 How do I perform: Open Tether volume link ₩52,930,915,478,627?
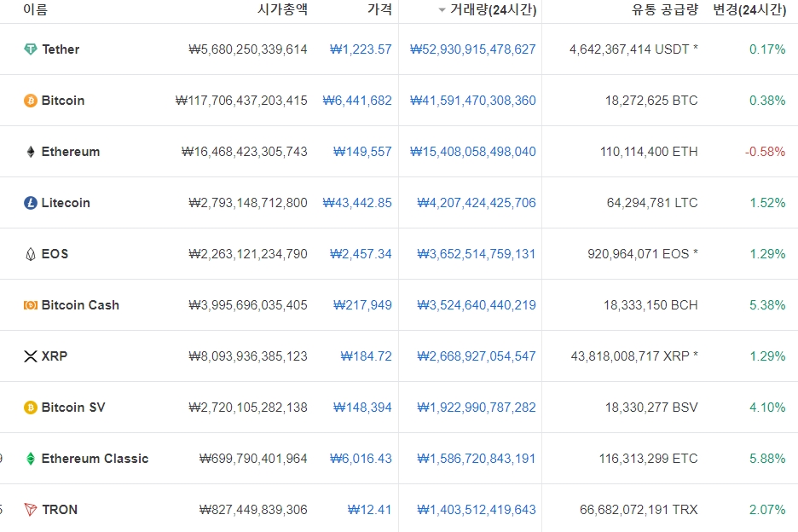(x=473, y=49)
